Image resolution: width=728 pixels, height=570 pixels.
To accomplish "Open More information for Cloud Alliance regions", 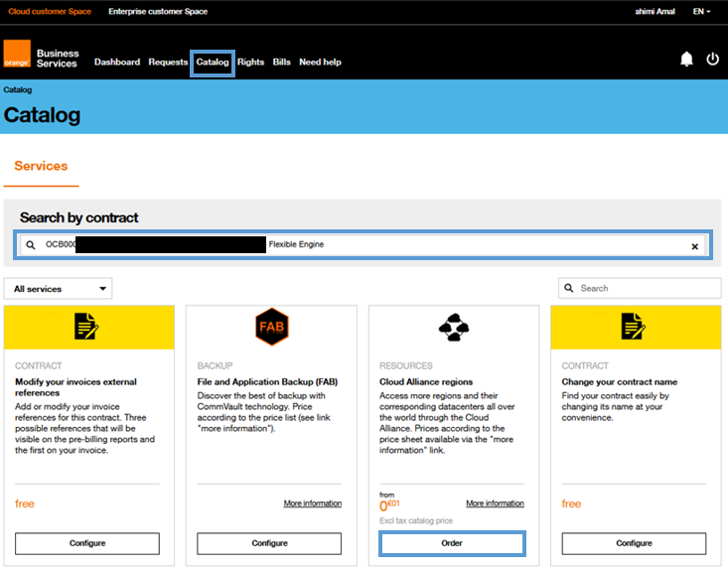I will [x=495, y=503].
